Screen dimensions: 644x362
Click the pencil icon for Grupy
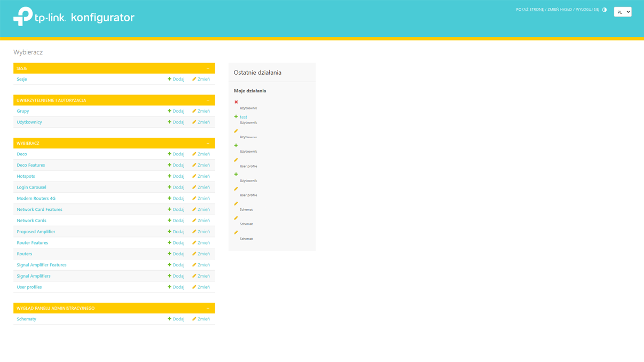tap(194, 111)
